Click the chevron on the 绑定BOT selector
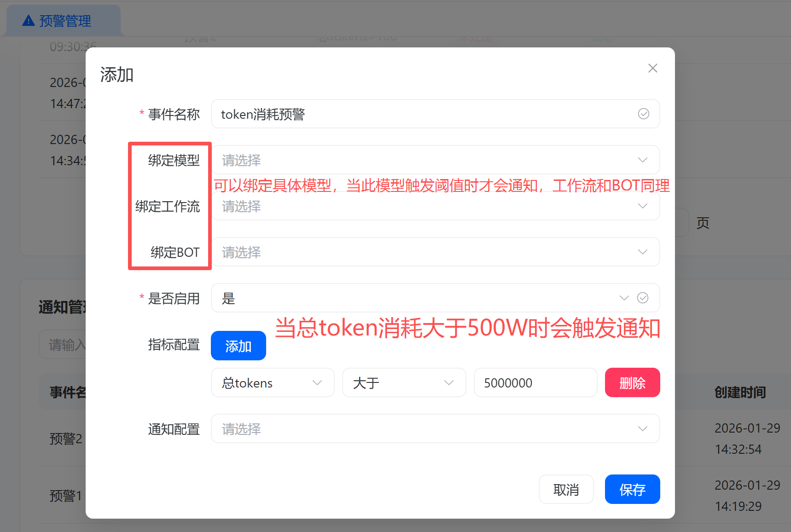The image size is (791, 532). click(x=643, y=252)
